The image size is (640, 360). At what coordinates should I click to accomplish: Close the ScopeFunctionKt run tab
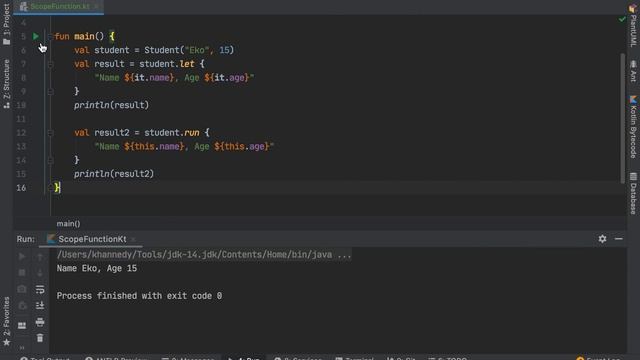coord(133,240)
